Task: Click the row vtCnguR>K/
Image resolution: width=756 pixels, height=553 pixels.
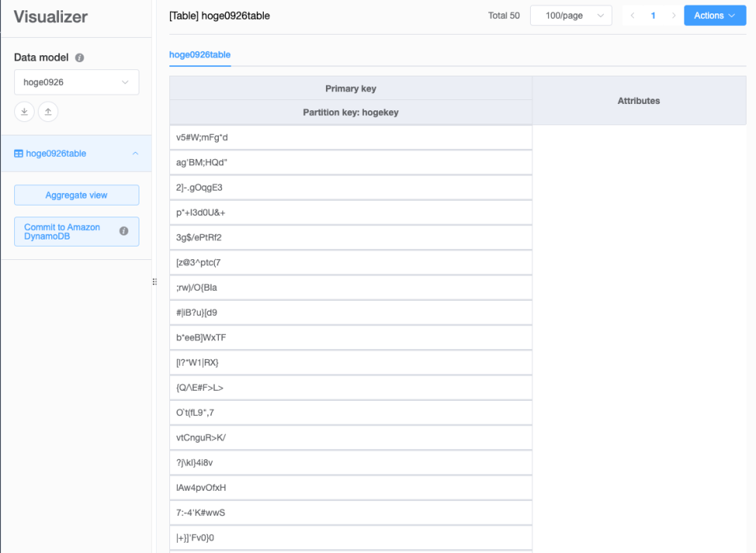Action: [x=350, y=438]
